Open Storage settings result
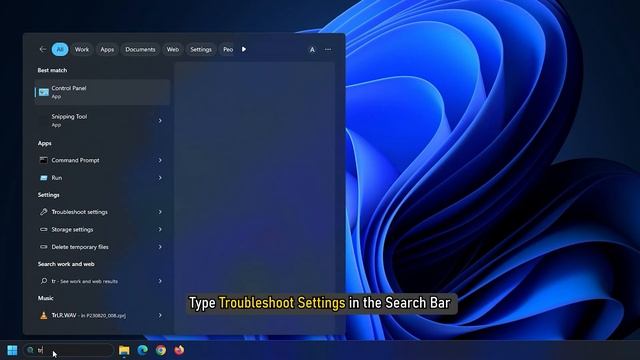The height and width of the screenshot is (360, 640). [x=102, y=229]
